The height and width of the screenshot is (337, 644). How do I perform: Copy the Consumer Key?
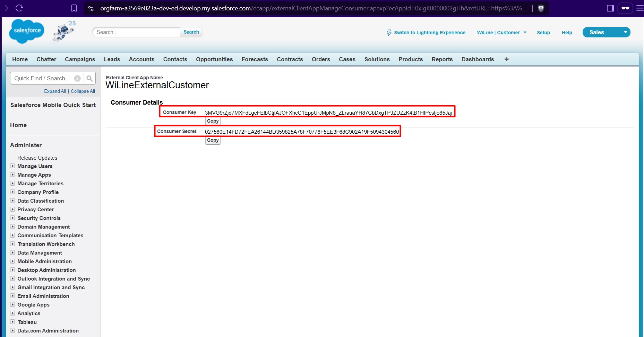[x=213, y=121]
